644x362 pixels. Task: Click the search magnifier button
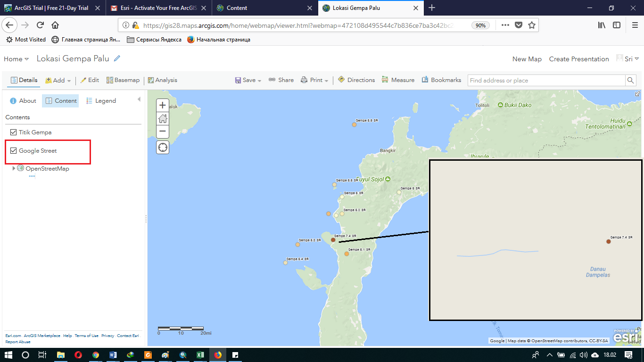pyautogui.click(x=630, y=81)
